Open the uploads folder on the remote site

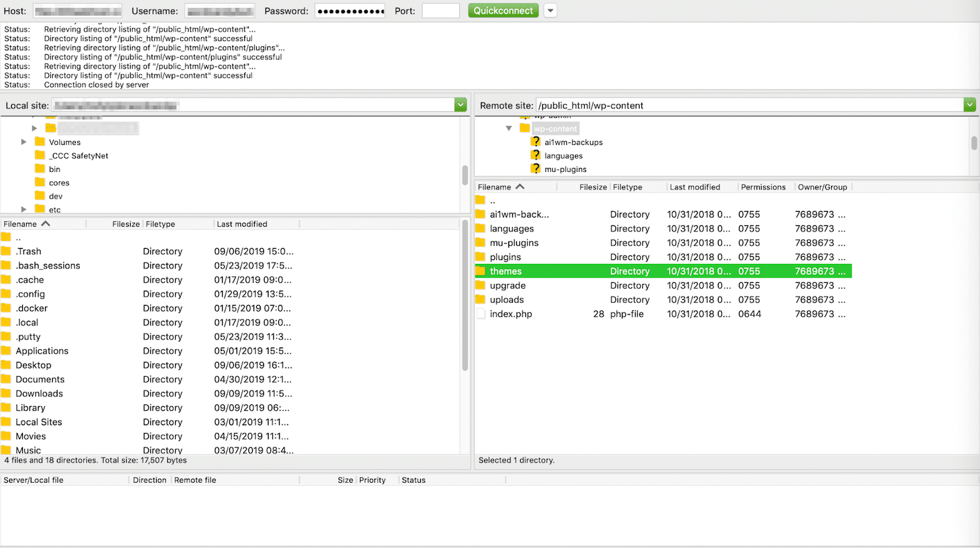(506, 299)
